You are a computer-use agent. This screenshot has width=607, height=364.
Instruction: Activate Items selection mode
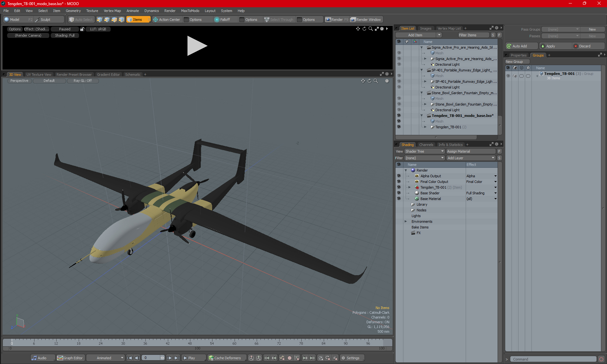pyautogui.click(x=138, y=20)
